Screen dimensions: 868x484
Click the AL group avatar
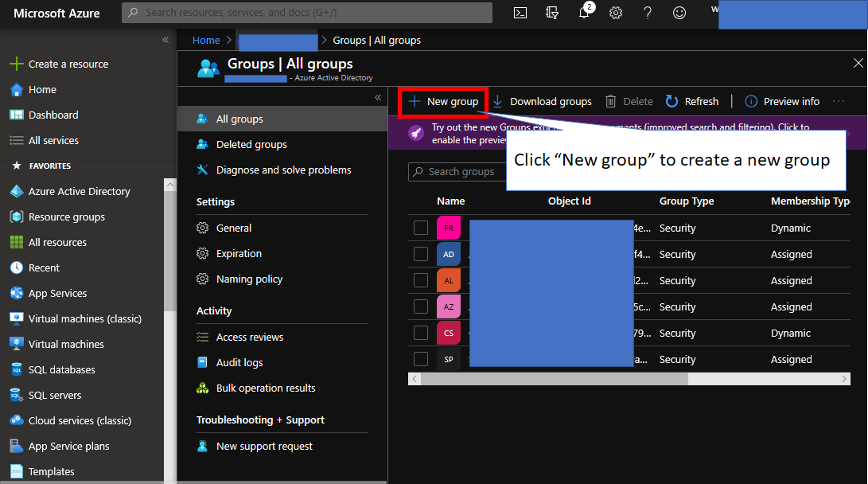[449, 280]
